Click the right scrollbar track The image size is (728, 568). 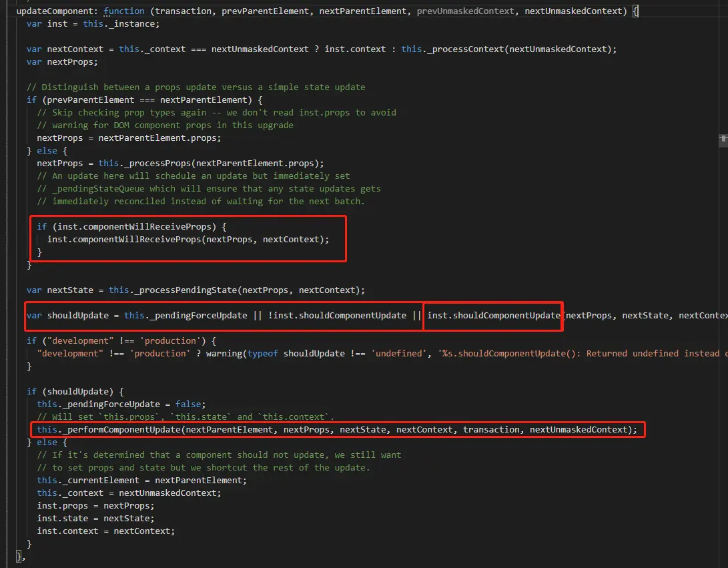(x=723, y=334)
